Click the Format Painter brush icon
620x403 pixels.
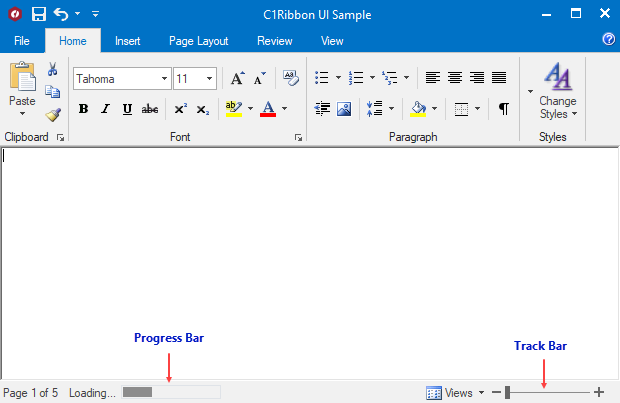coord(53,115)
